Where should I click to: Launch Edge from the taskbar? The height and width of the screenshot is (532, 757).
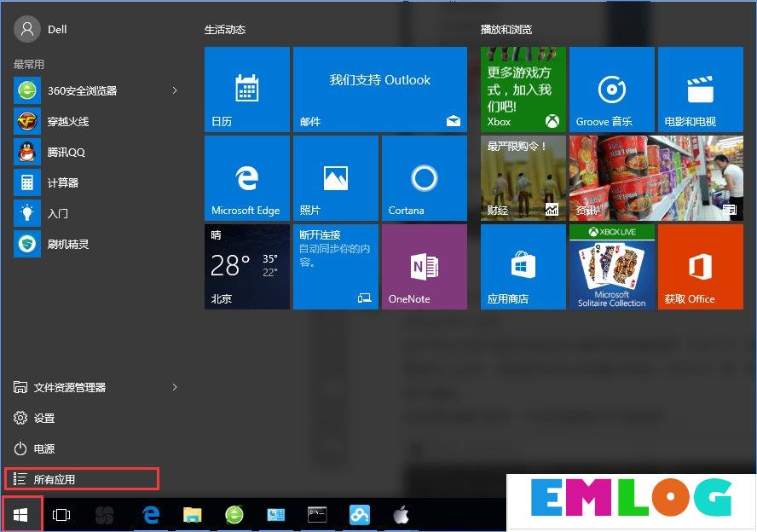pos(151,515)
